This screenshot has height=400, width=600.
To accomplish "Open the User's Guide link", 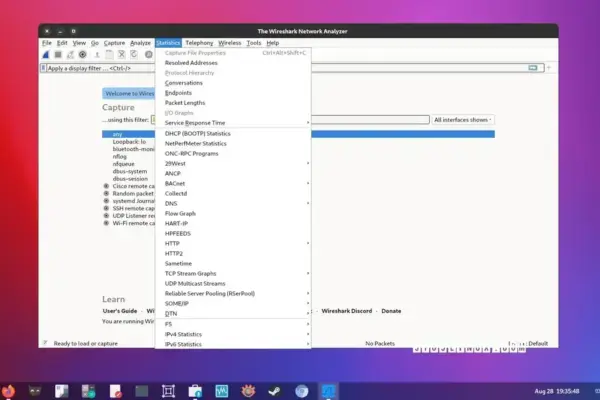I will coord(120,311).
